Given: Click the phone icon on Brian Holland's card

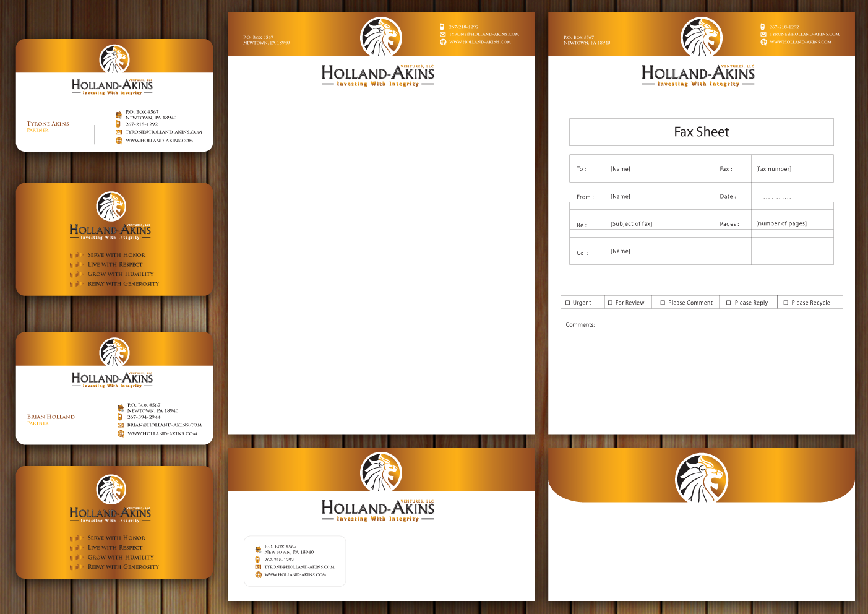Looking at the screenshot, I should (x=120, y=417).
